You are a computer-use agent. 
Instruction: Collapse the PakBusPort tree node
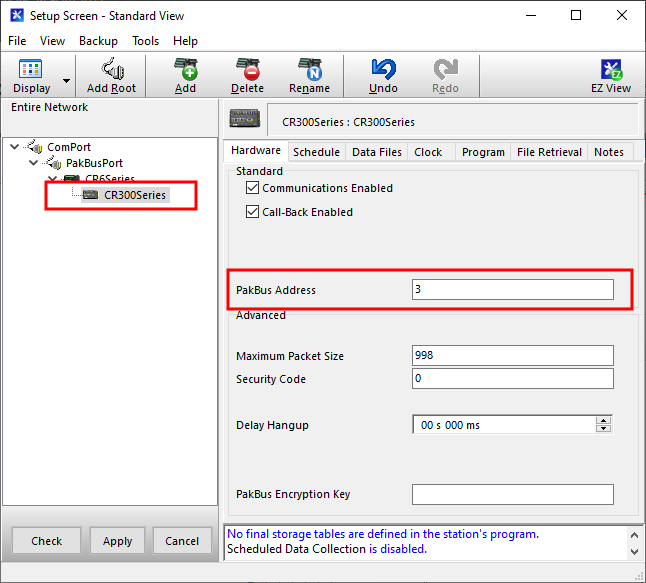coord(34,163)
